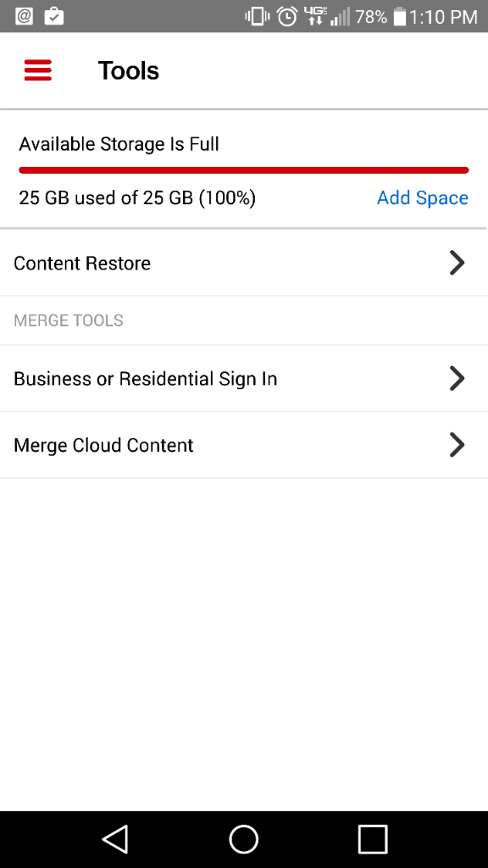
Task: Tap the Android home circle button
Action: [x=244, y=839]
